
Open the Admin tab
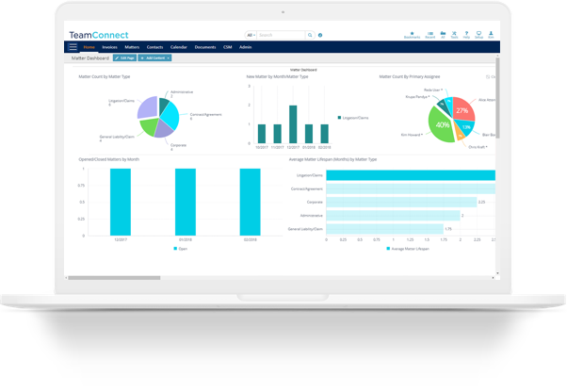tap(245, 47)
